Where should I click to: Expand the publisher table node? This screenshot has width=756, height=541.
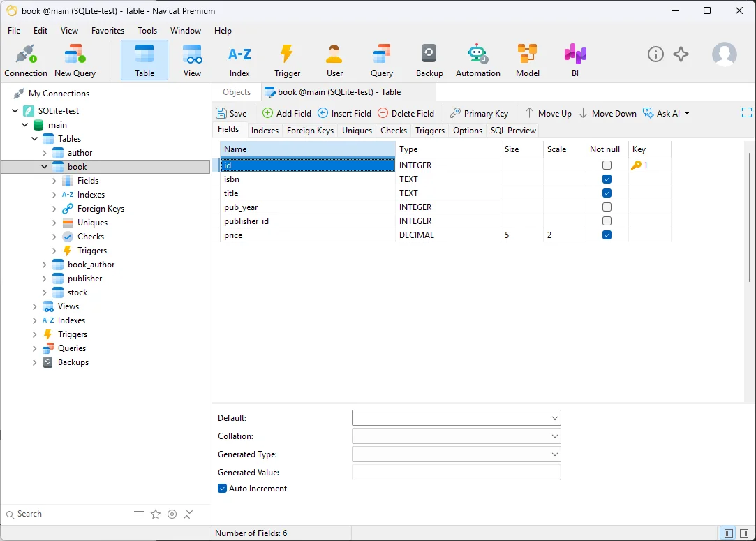[45, 279]
